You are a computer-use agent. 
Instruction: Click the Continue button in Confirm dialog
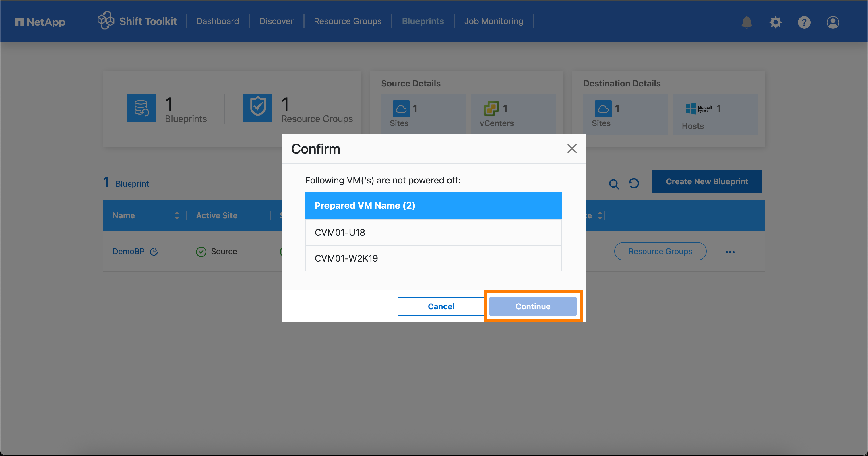click(x=533, y=306)
